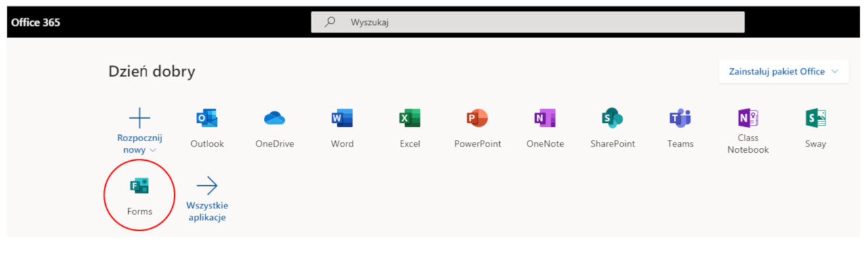Image resolution: width=868 pixels, height=264 pixels.
Task: Click the Office 365 header title
Action: (x=35, y=22)
